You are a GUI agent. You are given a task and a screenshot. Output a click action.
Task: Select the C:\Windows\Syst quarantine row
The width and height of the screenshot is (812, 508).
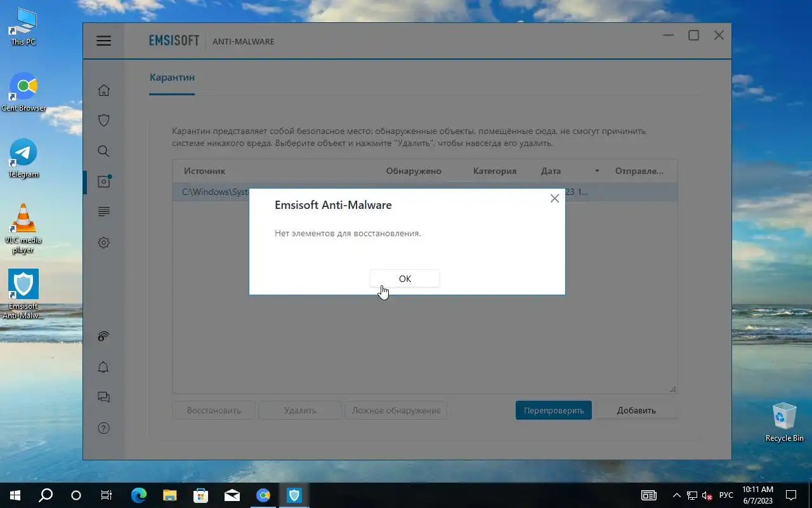tap(424, 192)
